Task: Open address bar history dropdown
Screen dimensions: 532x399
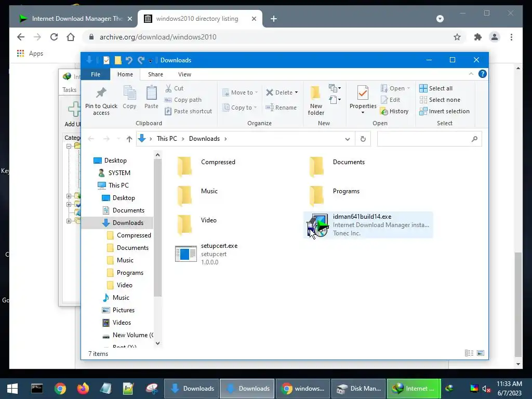Action: coord(348,139)
